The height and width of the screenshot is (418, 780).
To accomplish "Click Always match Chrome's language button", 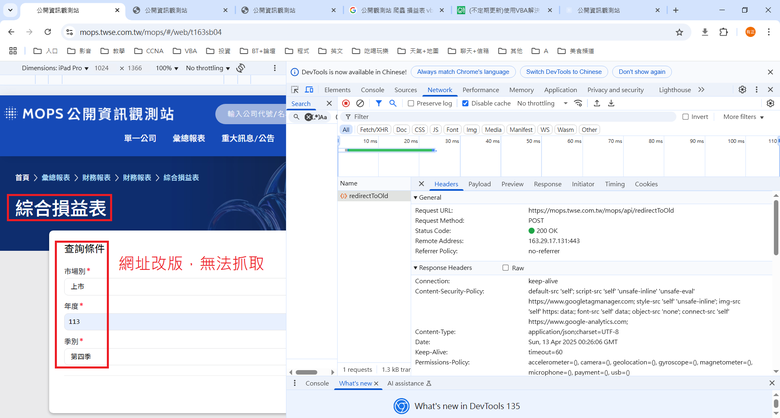I will pyautogui.click(x=463, y=72).
